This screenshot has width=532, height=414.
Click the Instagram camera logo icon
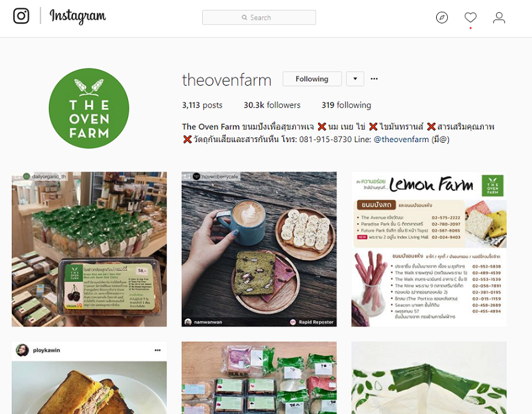21,16
